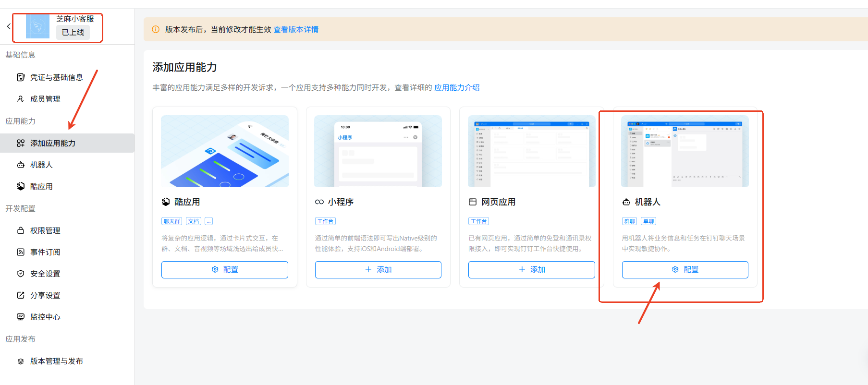Click the shield icon for 安全设置
The height and width of the screenshot is (385, 868).
[x=21, y=274]
